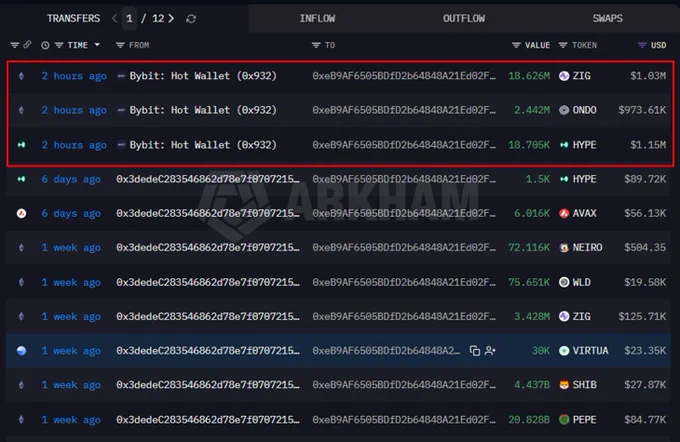
Task: Switch to the INFLOW tab
Action: [317, 18]
